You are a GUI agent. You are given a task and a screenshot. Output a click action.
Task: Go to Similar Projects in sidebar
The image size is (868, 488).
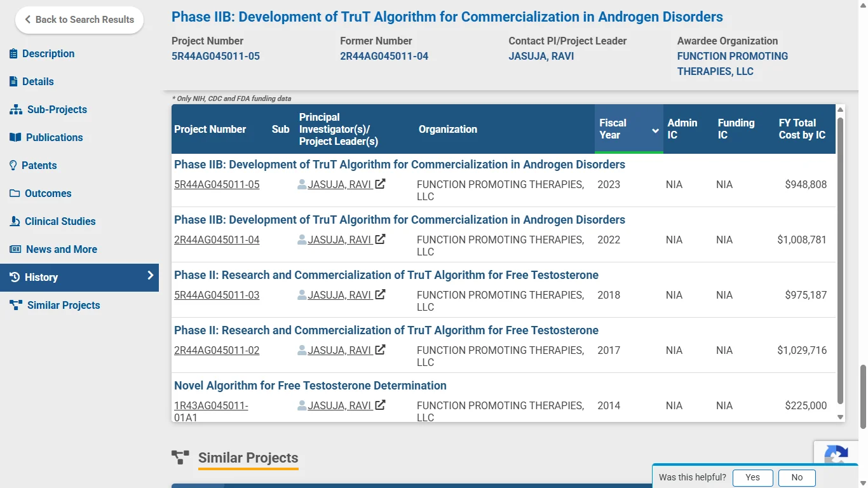pos(63,305)
